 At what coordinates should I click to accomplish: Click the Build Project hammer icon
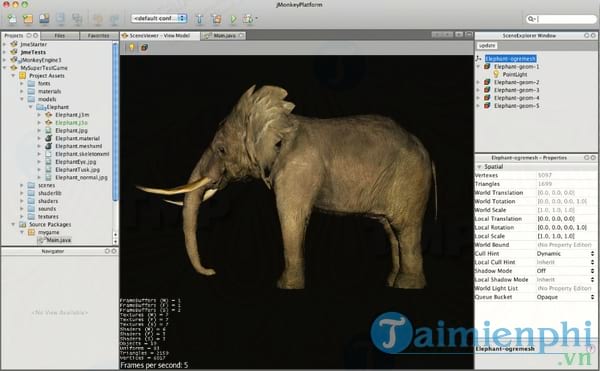tap(199, 19)
